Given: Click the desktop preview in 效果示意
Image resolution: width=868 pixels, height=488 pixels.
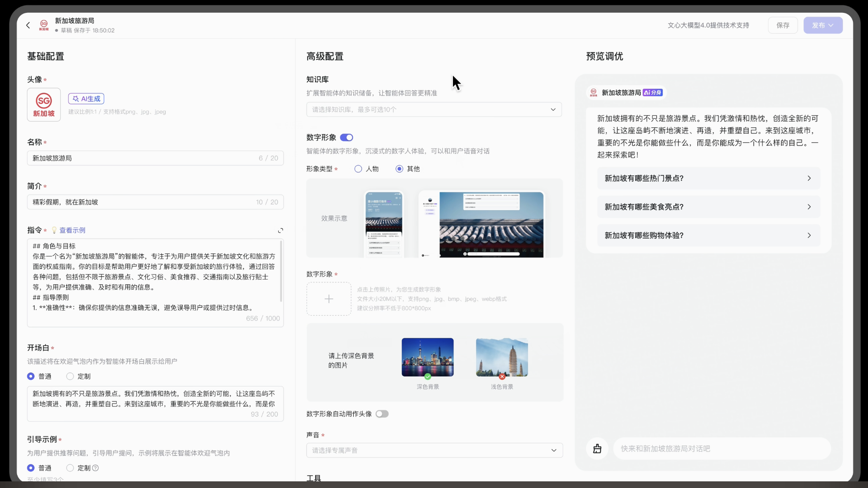Looking at the screenshot, I should [481, 224].
